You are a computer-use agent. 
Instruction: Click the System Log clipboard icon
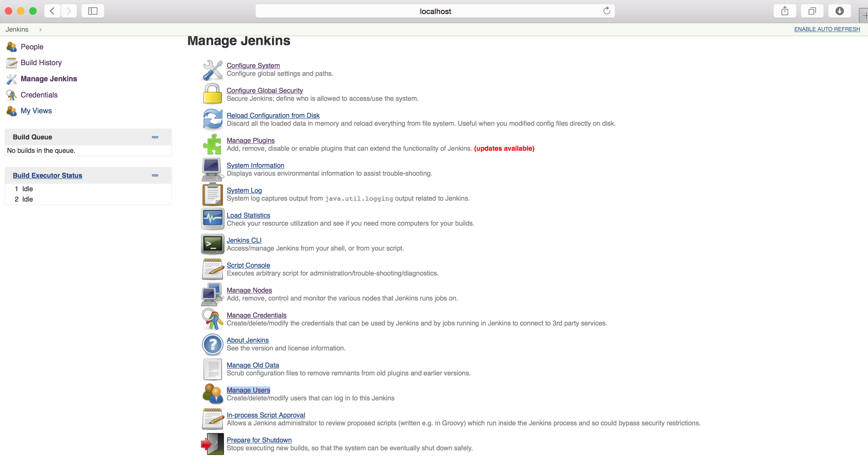[213, 194]
